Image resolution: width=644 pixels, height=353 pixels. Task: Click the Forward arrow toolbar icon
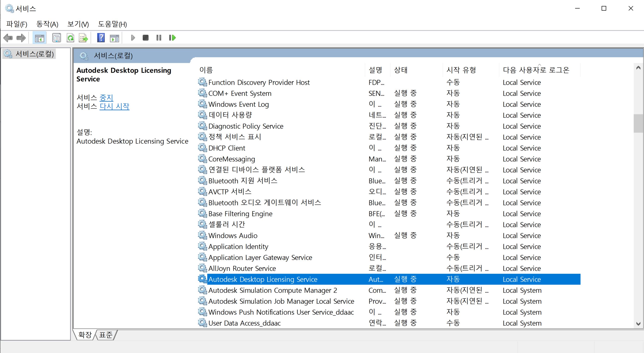pyautogui.click(x=21, y=38)
